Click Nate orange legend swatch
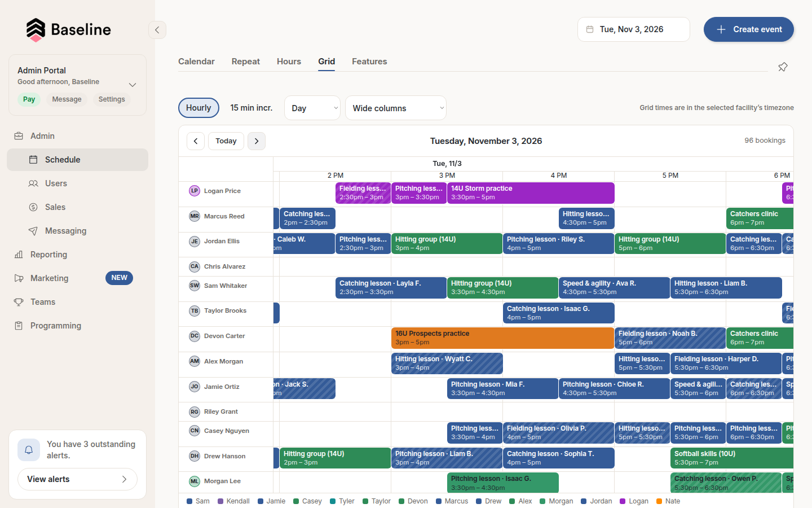 (659, 501)
